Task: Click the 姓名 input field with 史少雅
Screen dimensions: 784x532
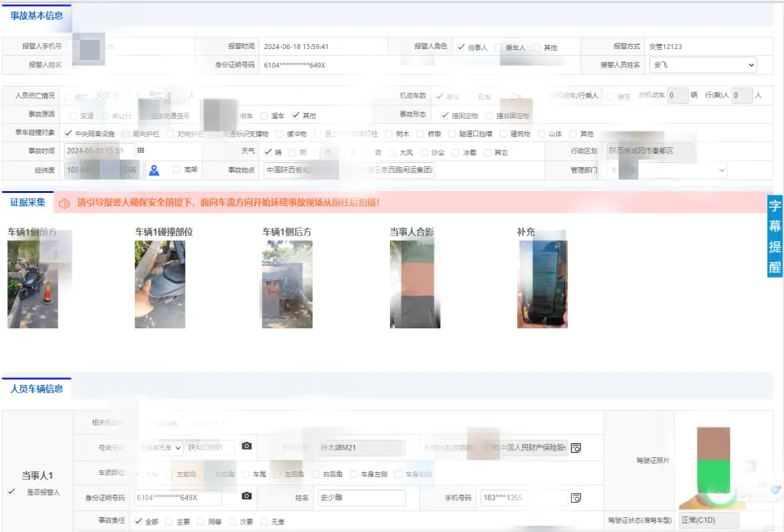Action: [361, 498]
